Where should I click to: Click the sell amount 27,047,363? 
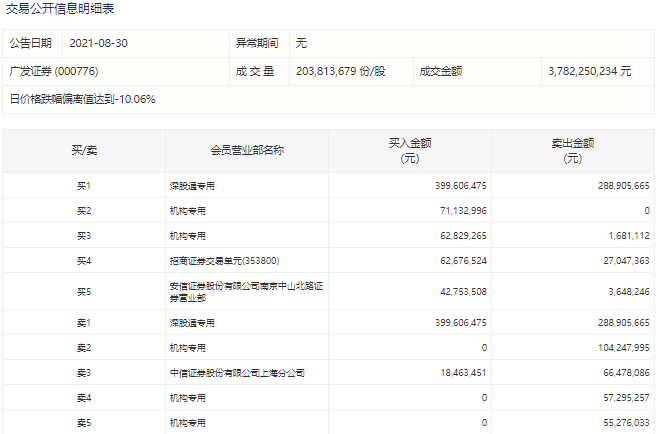pos(627,261)
